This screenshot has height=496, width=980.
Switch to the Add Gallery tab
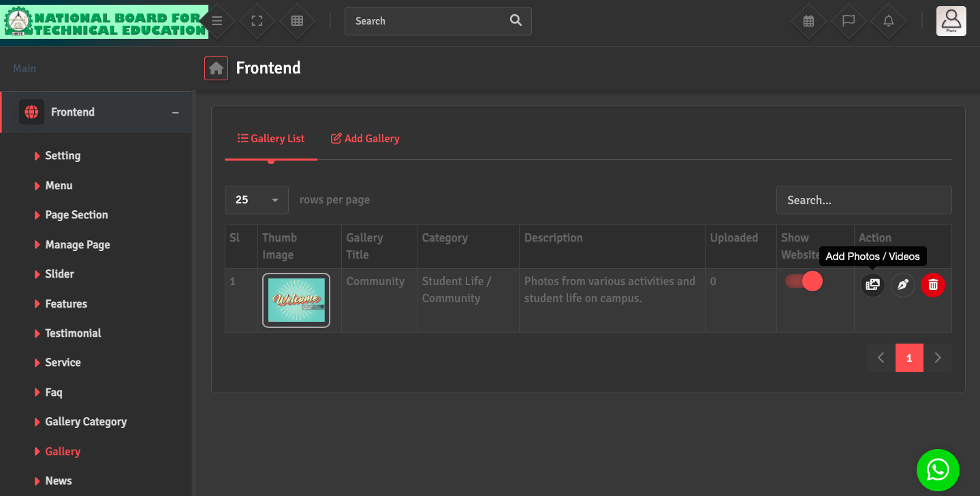[365, 139]
